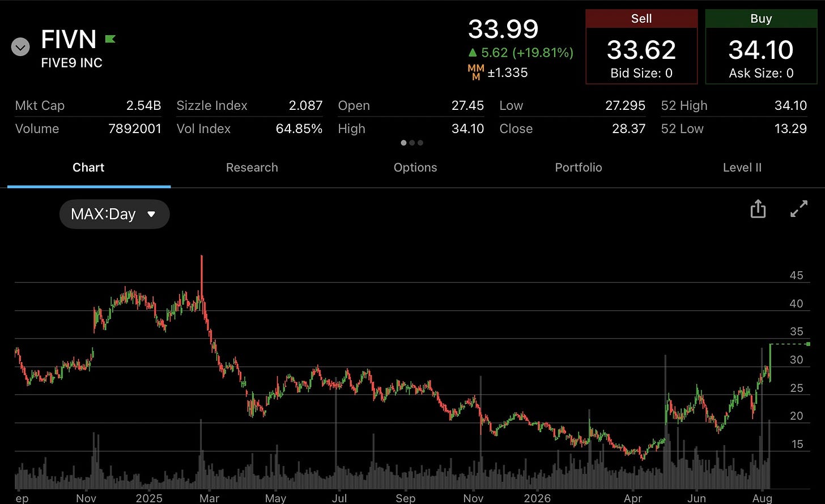825x504 pixels.
Task: Click the green current price marker on chart
Action: click(808, 344)
